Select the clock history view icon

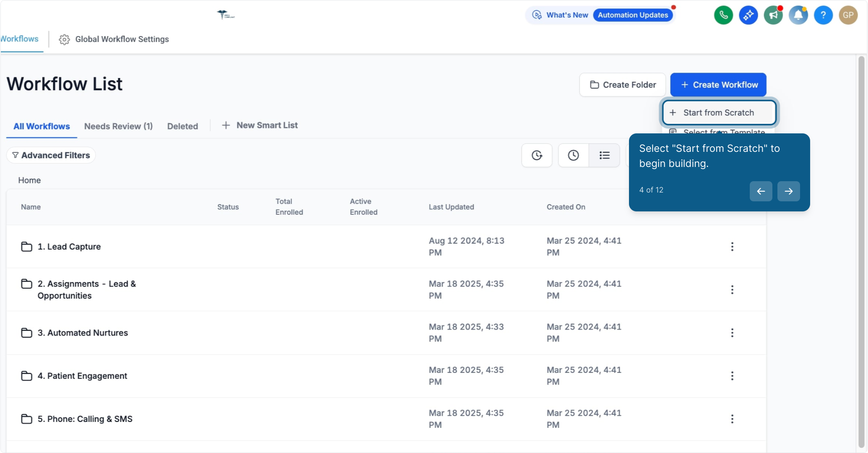pos(573,155)
